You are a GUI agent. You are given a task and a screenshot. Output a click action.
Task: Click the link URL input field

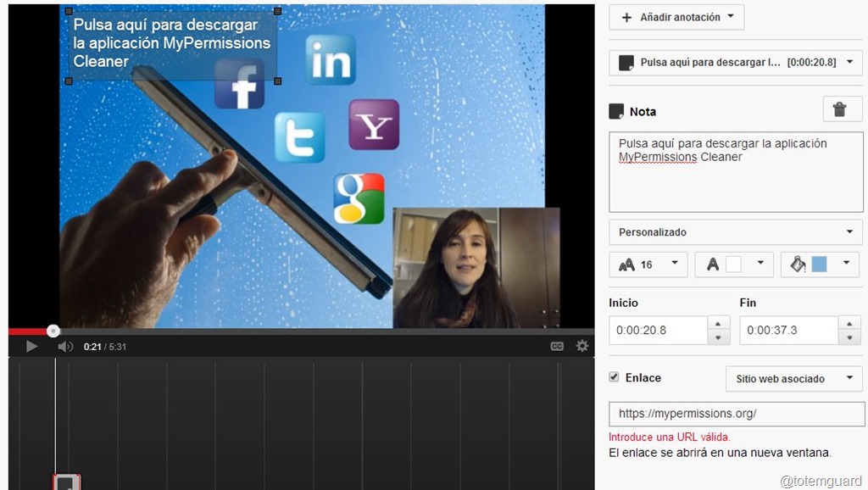(x=735, y=414)
